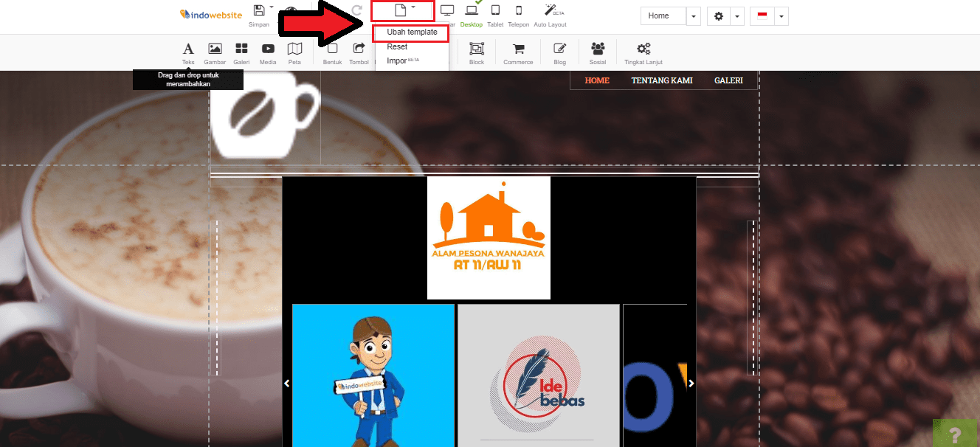Choose Ubah template from the menu
Screen dimensions: 980x447
[x=412, y=32]
